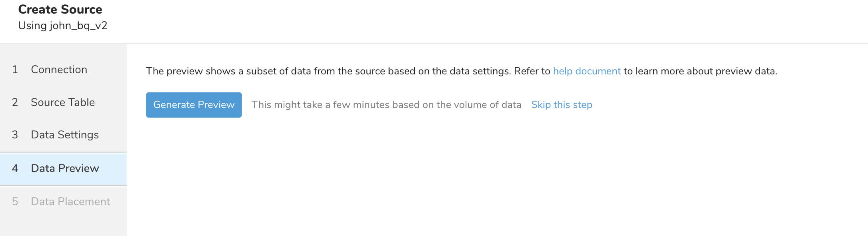Click the Generate Preview button
This screenshot has height=236, width=868.
(x=194, y=105)
